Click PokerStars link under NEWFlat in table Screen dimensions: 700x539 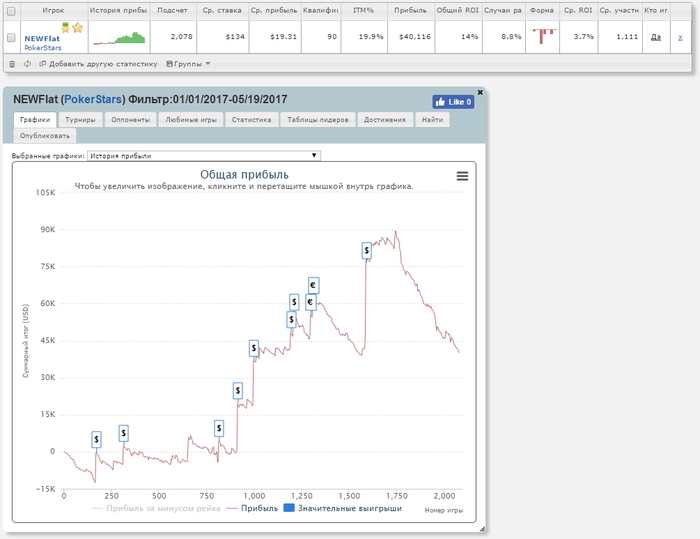43,48
